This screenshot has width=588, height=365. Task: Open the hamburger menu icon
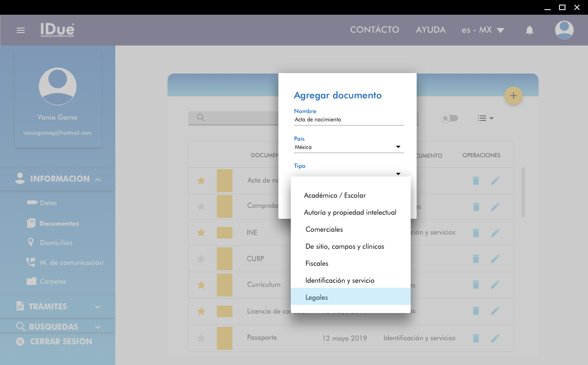[20, 30]
